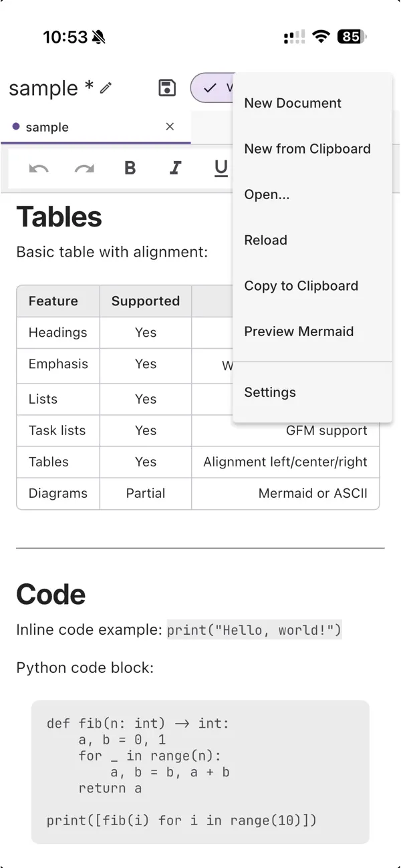This screenshot has width=401, height=868.
Task: Close the sample tab
Action: coord(170,126)
